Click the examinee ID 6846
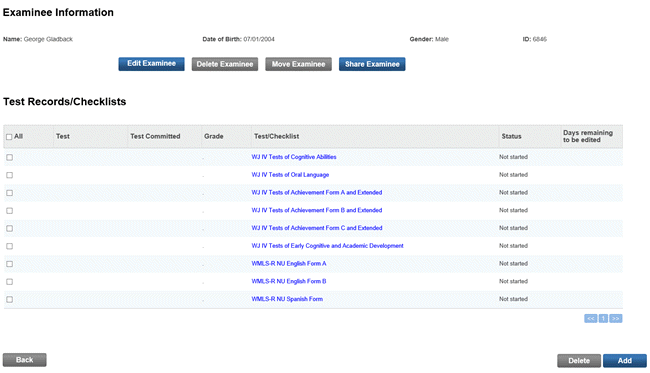Viewport: 650px width, 373px height. [x=540, y=39]
